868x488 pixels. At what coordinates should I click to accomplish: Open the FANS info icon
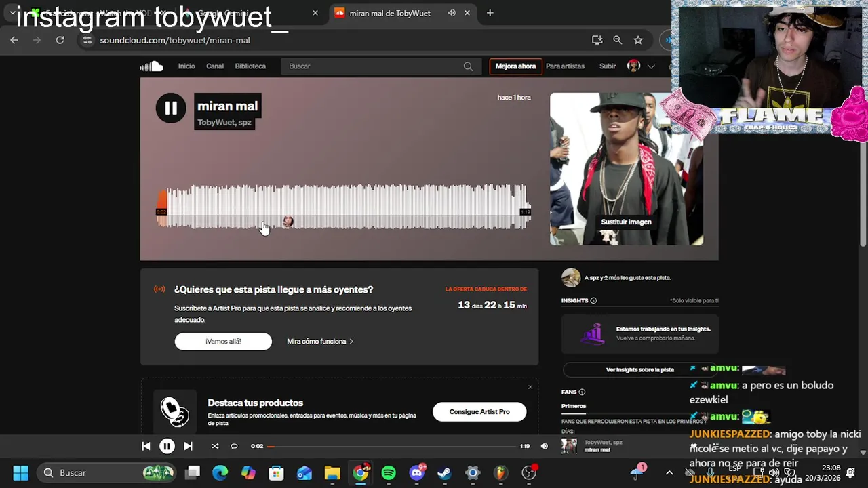tap(582, 392)
